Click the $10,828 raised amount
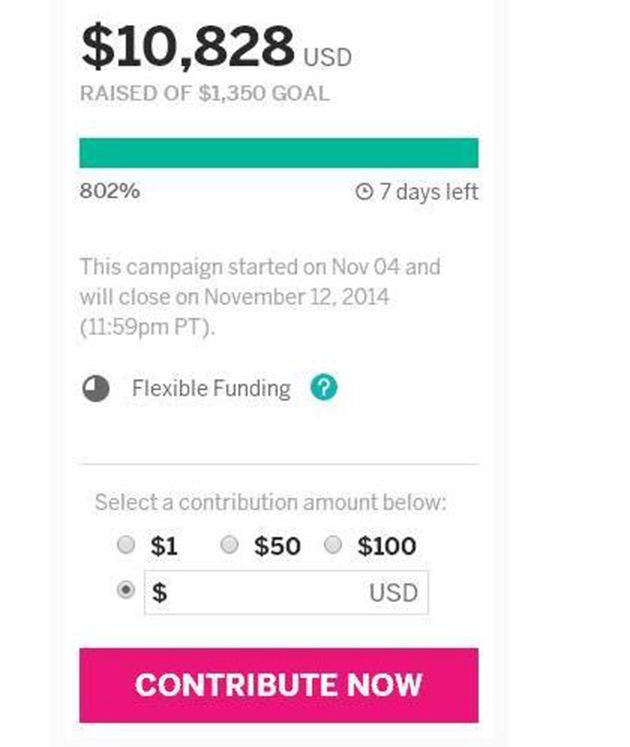This screenshot has height=747, width=630. [187, 47]
